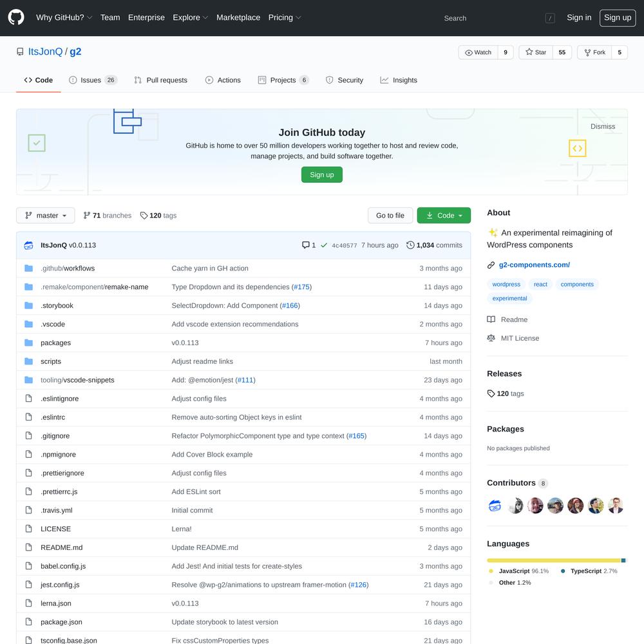The height and width of the screenshot is (644, 644).
Task: Click the wordpress topic tag
Action: pos(506,284)
